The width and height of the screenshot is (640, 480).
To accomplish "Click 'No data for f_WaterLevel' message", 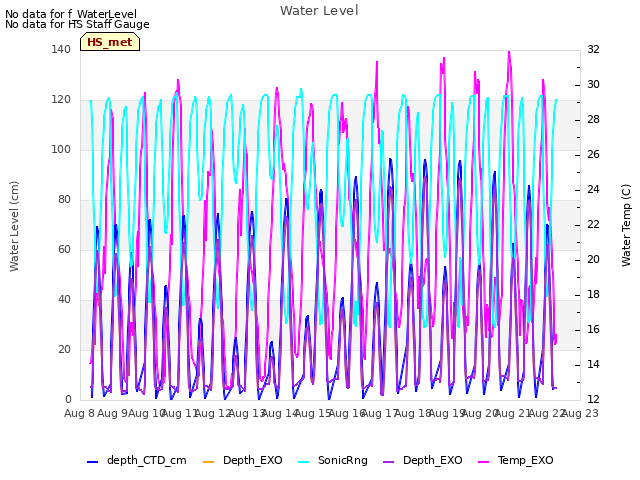I will coord(71,14).
